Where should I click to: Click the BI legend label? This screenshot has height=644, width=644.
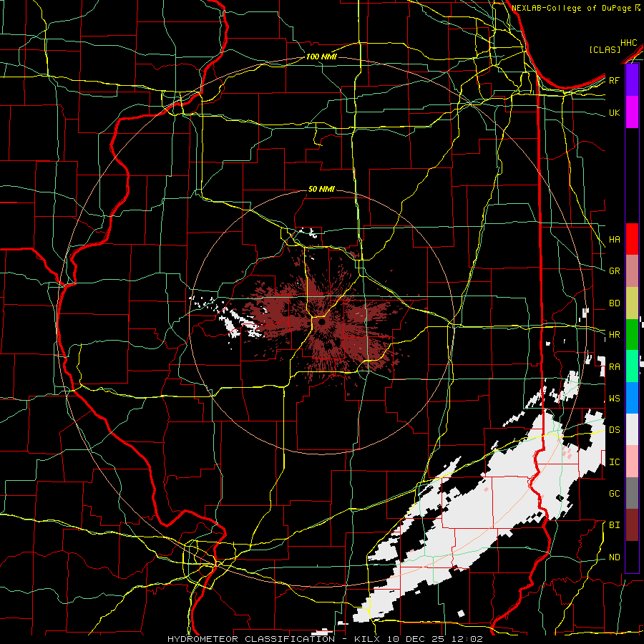coord(614,525)
